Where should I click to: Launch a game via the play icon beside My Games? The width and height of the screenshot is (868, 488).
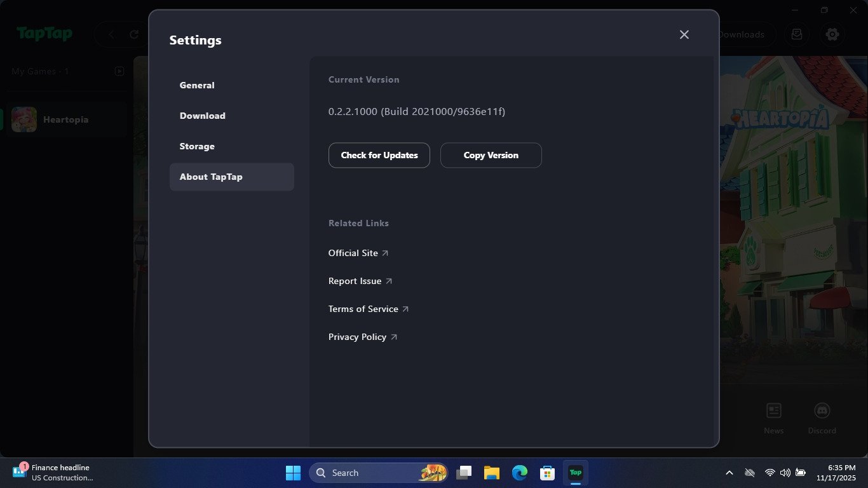[119, 71]
